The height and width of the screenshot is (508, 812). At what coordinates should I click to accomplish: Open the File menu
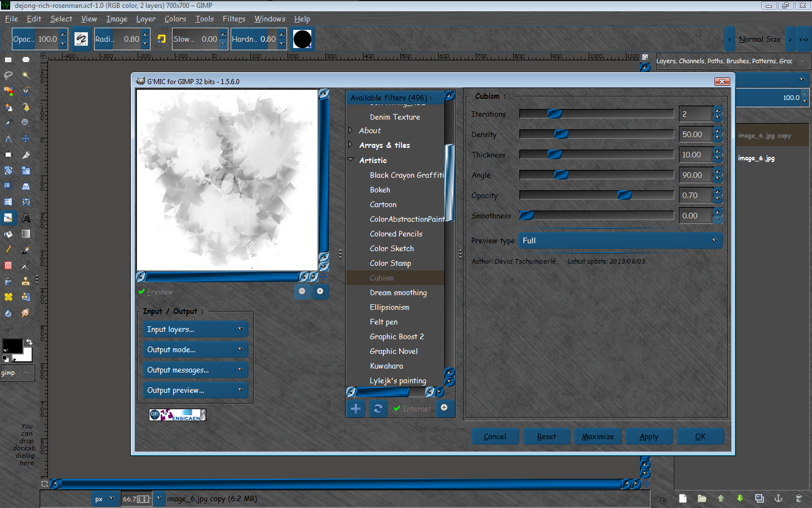[x=11, y=19]
